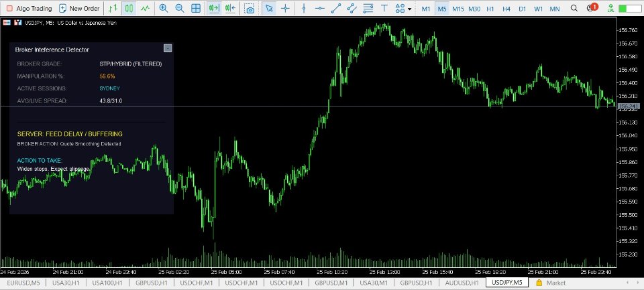Select the arrow cursor tool
Viewport: 644px width, 290px height.
tap(269, 8)
